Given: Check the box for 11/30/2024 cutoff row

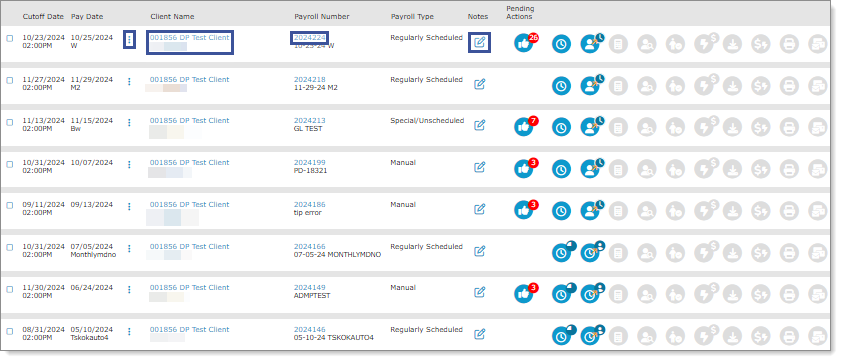Looking at the screenshot, I should [10, 289].
